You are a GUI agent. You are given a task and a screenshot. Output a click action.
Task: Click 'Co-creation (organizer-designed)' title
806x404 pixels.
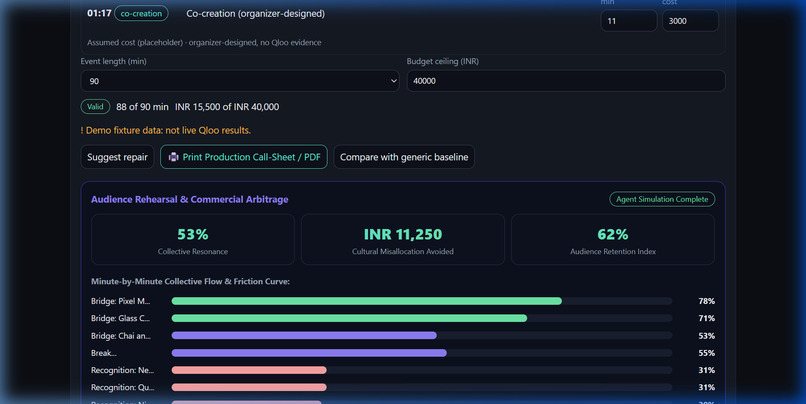click(x=255, y=14)
